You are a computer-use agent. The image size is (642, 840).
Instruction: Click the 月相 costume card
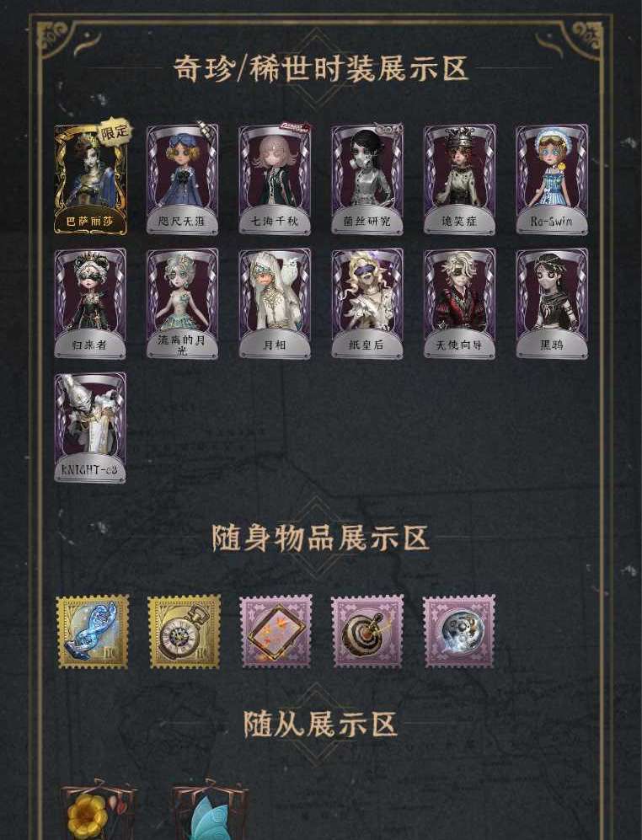coord(275,304)
